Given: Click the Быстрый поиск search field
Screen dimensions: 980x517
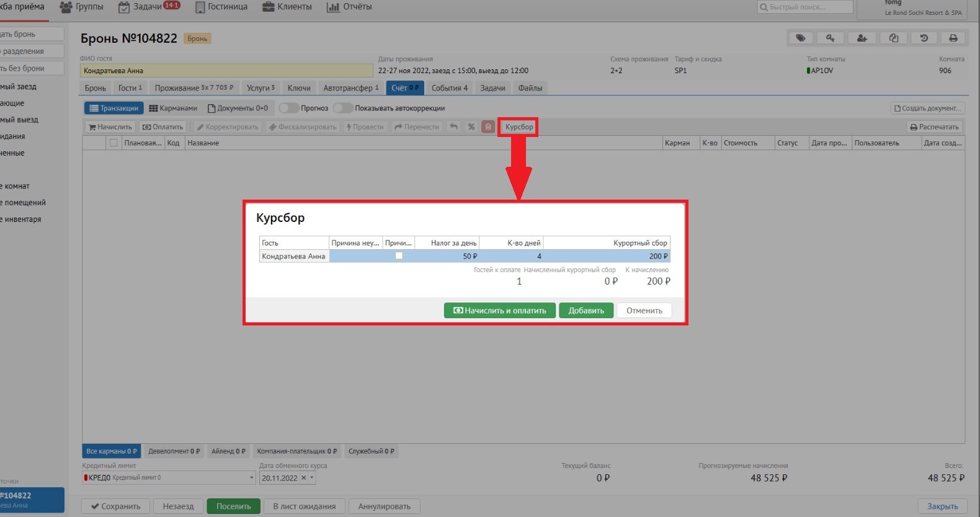Looking at the screenshot, I should pyautogui.click(x=805, y=7).
